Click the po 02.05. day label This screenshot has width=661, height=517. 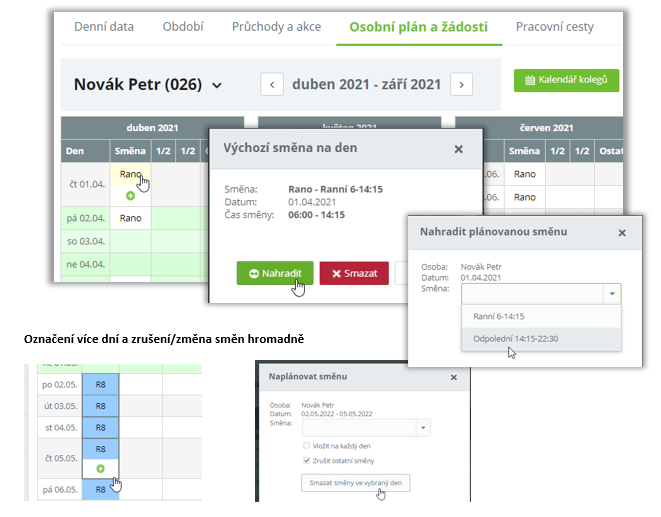[60, 385]
